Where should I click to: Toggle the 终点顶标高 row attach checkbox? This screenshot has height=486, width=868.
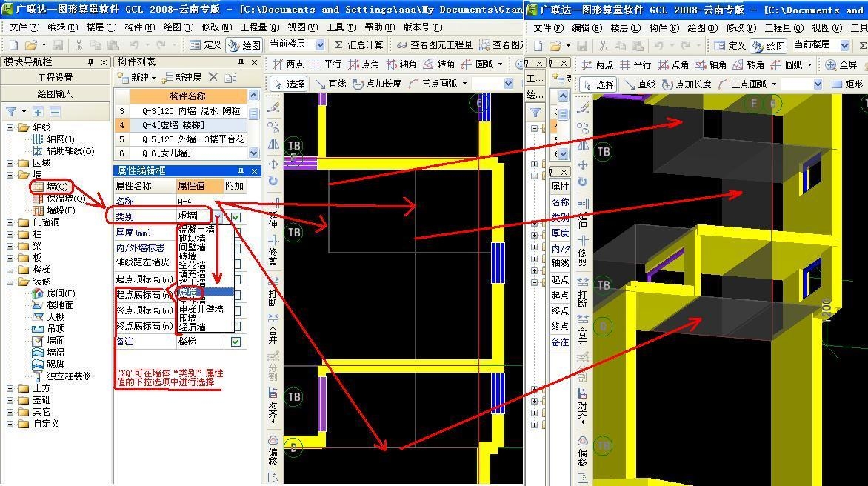coord(237,310)
